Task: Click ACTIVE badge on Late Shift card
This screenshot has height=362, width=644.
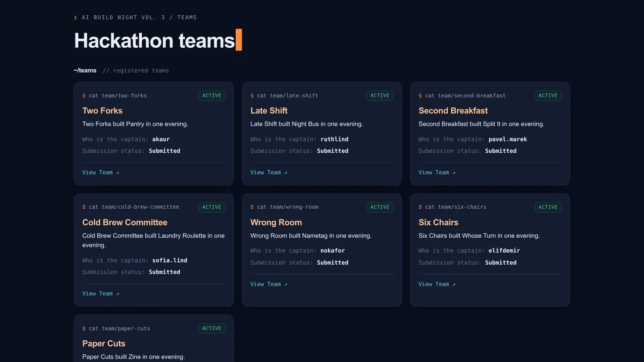Action: tap(380, 96)
